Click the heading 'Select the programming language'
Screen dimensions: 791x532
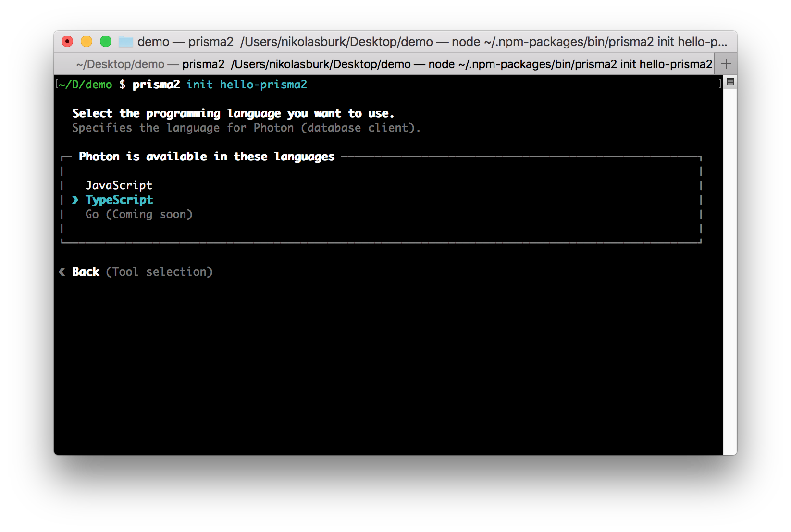(233, 113)
